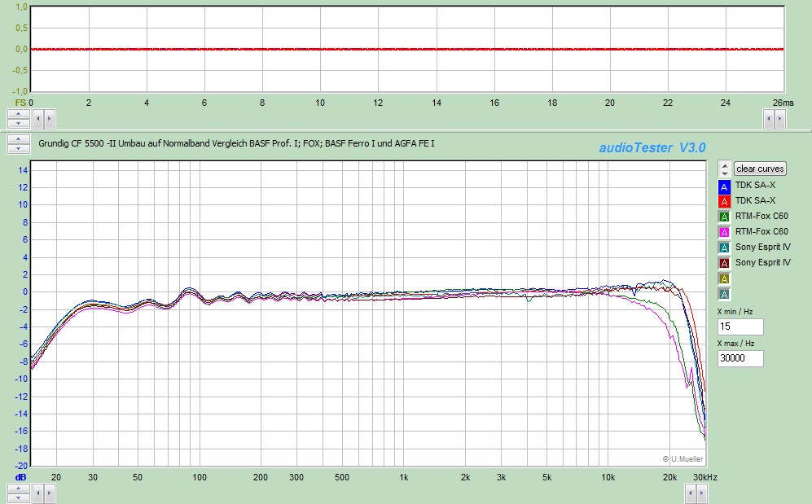Select the unlabeled gray-teal curve slot icon

[x=724, y=294]
